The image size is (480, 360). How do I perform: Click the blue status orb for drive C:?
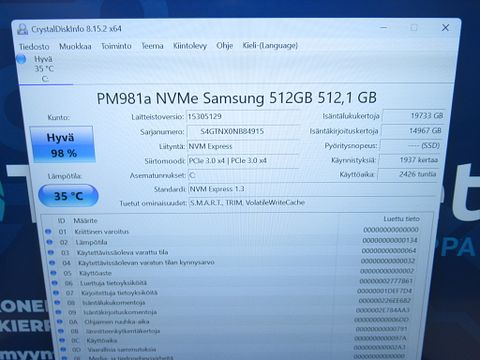click(21, 59)
